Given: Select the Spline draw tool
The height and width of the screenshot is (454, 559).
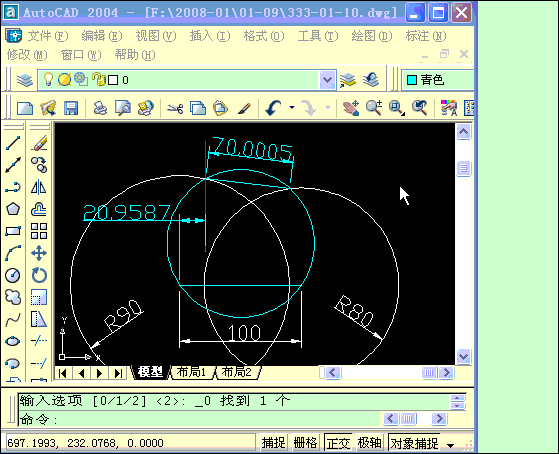Looking at the screenshot, I should coord(13,320).
